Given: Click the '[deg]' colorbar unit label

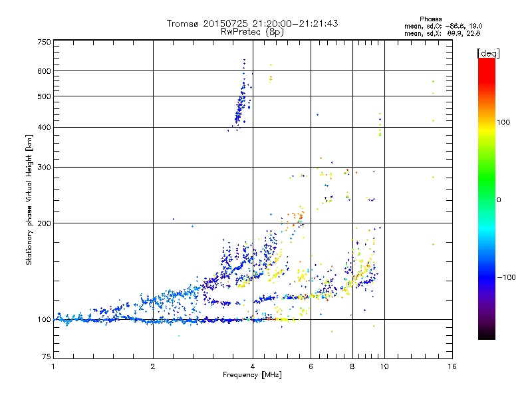Looking at the screenshot, I should (488, 53).
